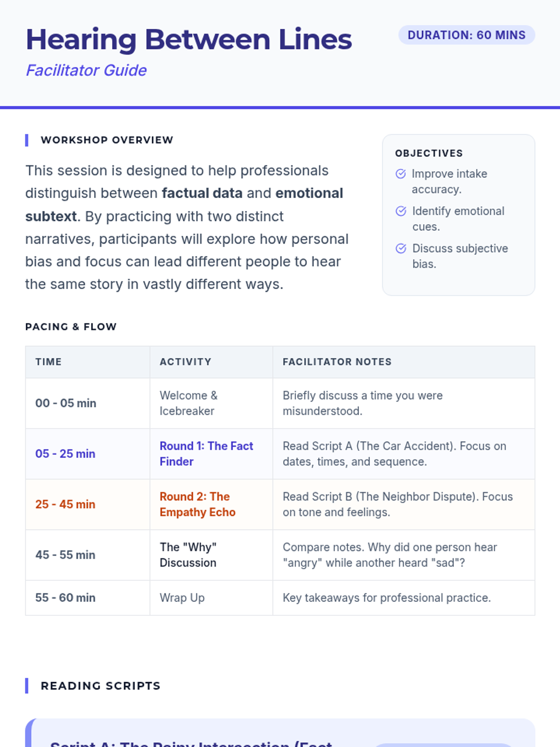Click the 45 - 55 min time cell
Image resolution: width=560 pixels, height=747 pixels.
(x=65, y=555)
